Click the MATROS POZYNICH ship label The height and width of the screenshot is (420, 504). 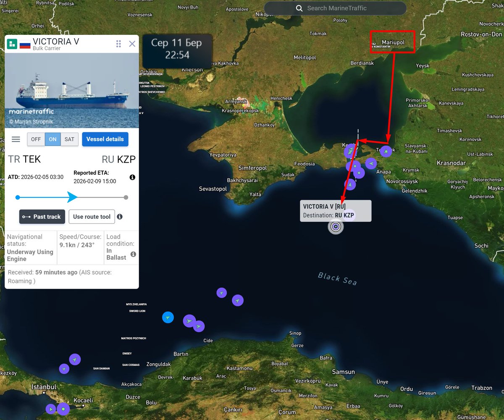(x=134, y=339)
